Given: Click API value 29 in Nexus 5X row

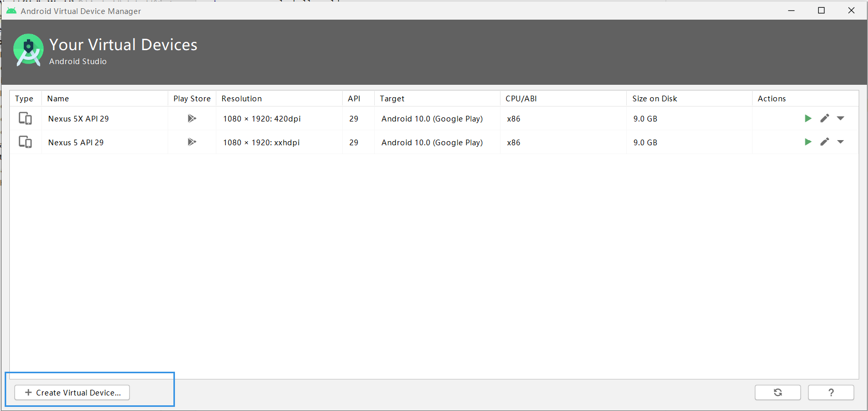Looking at the screenshot, I should click(354, 118).
